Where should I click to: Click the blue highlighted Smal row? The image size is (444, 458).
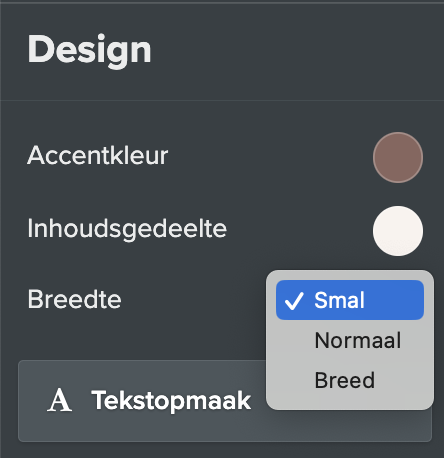[350, 300]
